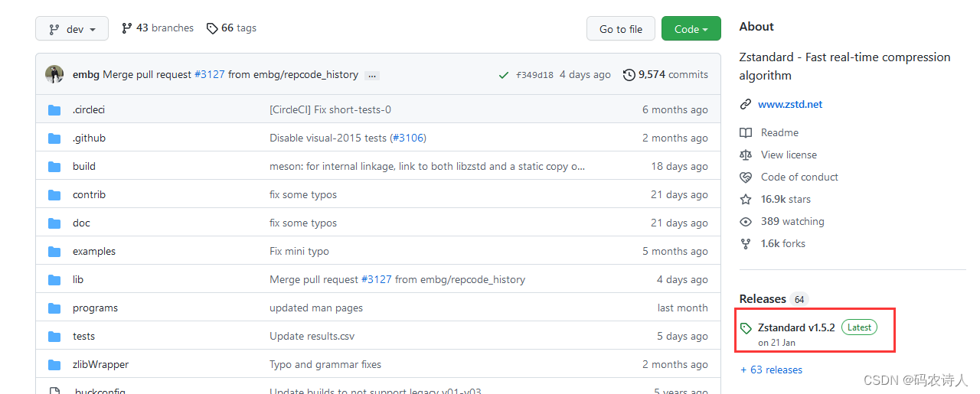Open 'fix some typos' commit in contrib row
Screen dimensions: 980x394
[x=303, y=194]
